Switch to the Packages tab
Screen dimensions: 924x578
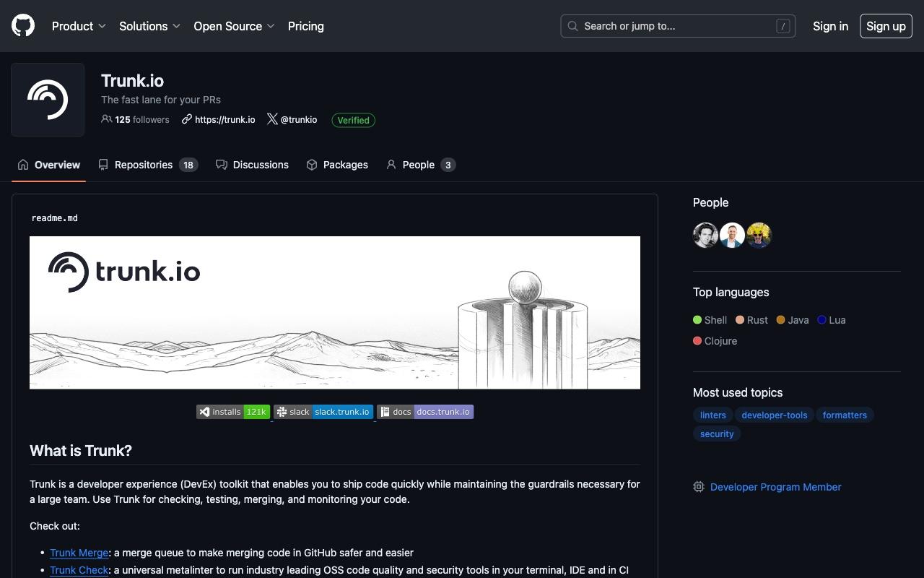(337, 165)
